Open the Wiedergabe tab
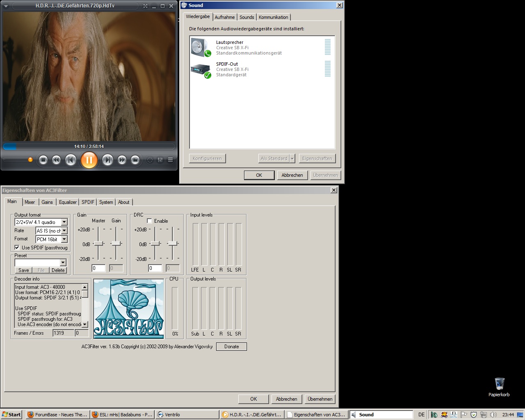The width and height of the screenshot is (525, 420). click(x=198, y=17)
